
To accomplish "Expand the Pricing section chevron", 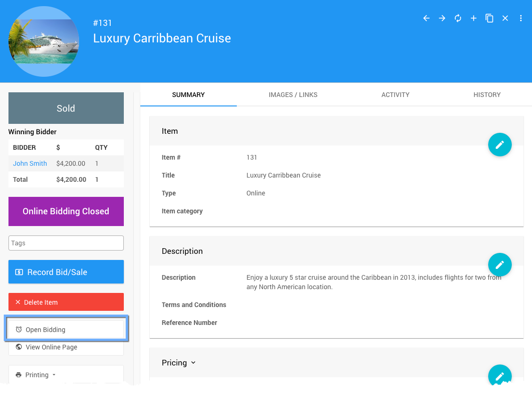I will coord(193,363).
